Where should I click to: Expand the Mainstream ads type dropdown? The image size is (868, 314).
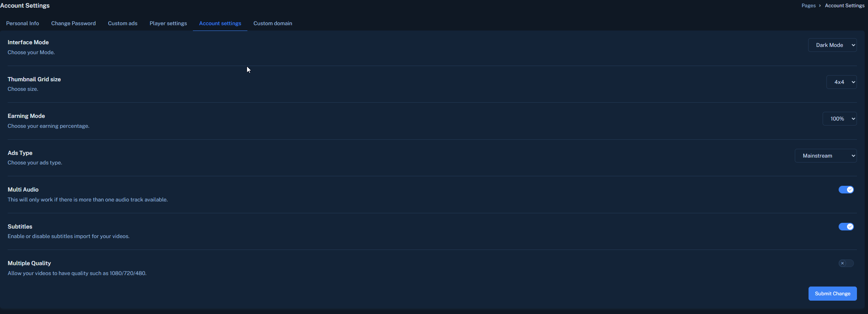(x=826, y=156)
